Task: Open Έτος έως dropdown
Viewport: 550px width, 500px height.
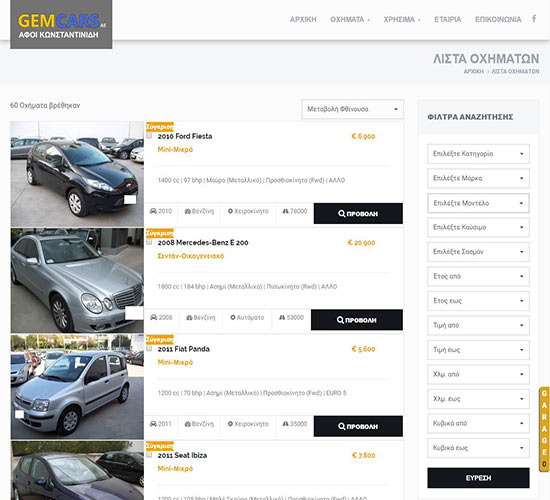Action: (478, 301)
